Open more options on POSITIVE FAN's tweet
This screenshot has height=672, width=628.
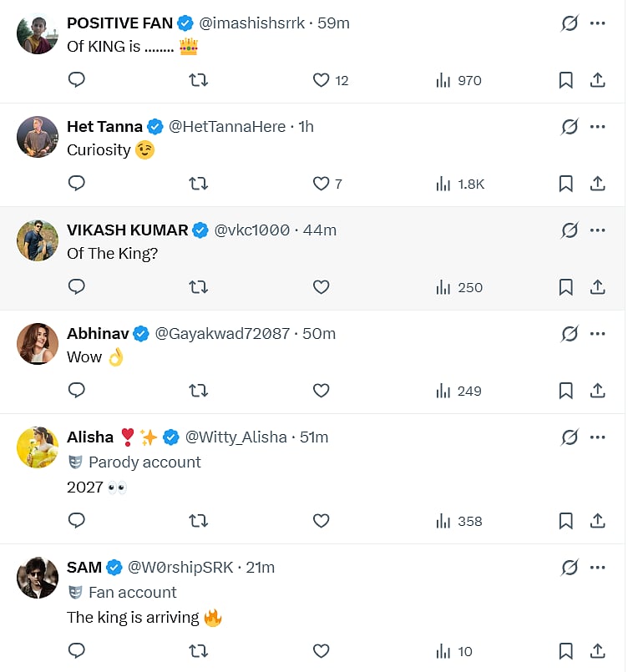pyautogui.click(x=598, y=23)
